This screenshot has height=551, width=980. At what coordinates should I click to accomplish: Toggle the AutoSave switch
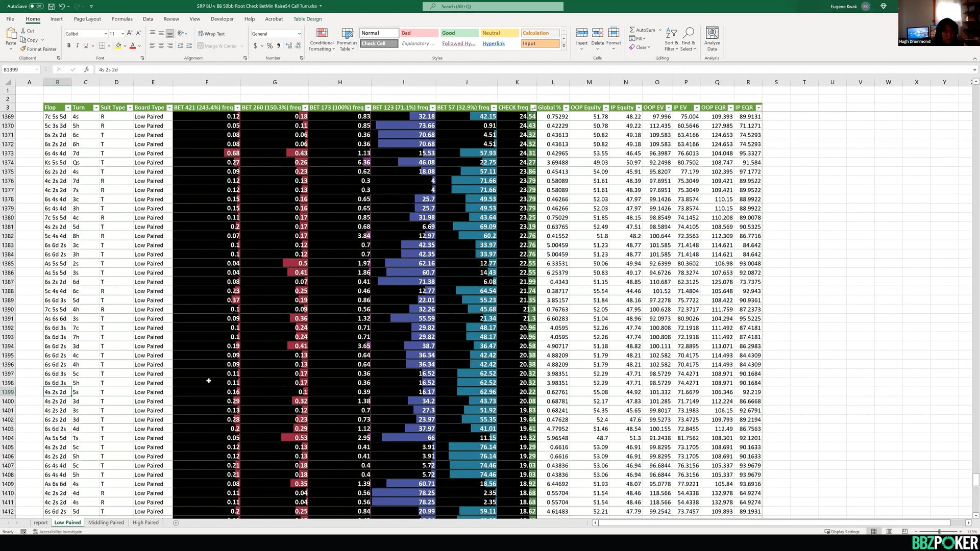[36, 7]
